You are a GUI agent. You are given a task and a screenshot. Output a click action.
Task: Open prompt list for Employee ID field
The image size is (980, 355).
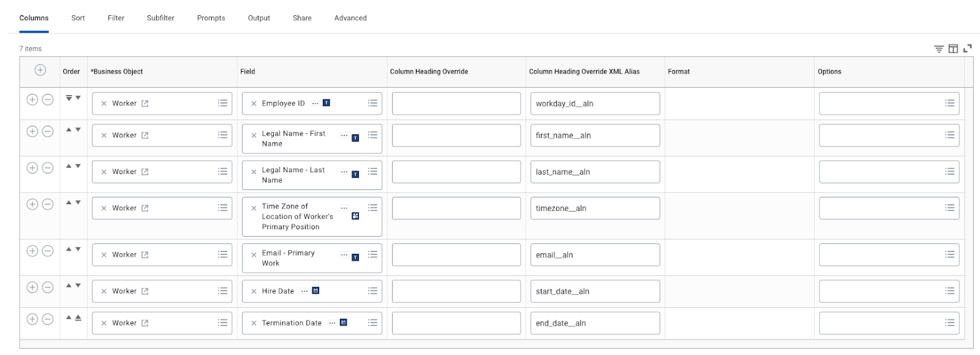pyautogui.click(x=372, y=103)
